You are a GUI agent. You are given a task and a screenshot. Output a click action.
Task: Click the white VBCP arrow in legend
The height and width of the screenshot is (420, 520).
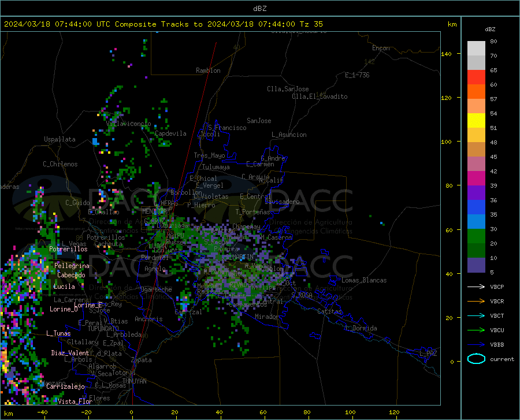[x=476, y=287]
